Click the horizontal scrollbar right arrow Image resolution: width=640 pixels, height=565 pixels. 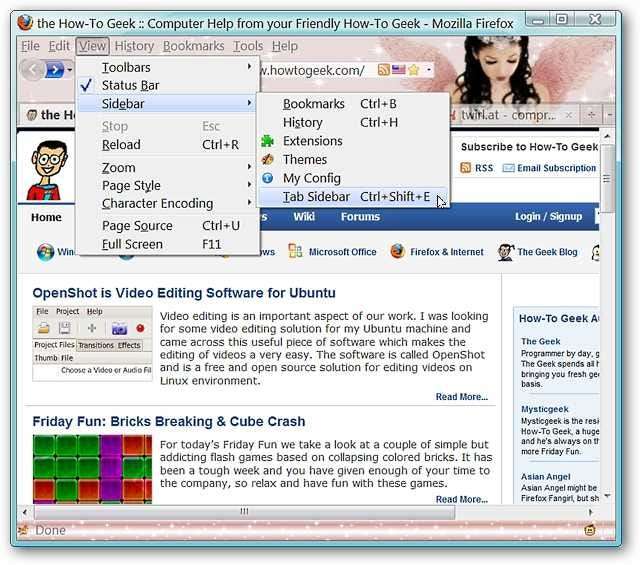(x=590, y=512)
